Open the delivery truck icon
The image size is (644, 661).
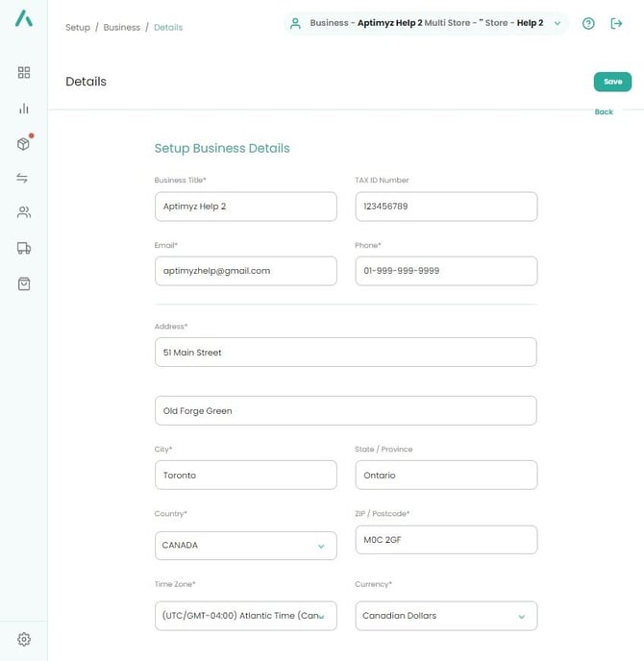click(x=24, y=248)
